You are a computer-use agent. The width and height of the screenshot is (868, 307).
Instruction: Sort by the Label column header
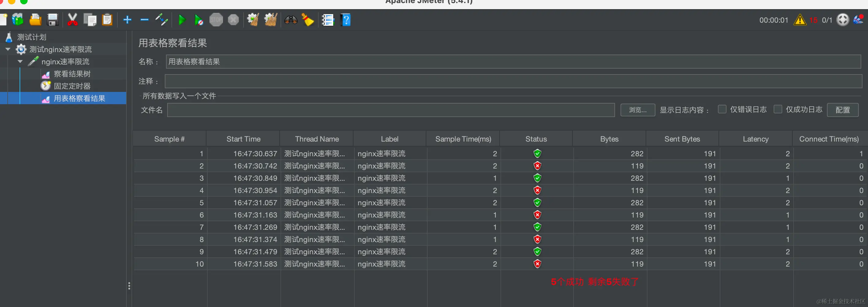[x=390, y=139]
